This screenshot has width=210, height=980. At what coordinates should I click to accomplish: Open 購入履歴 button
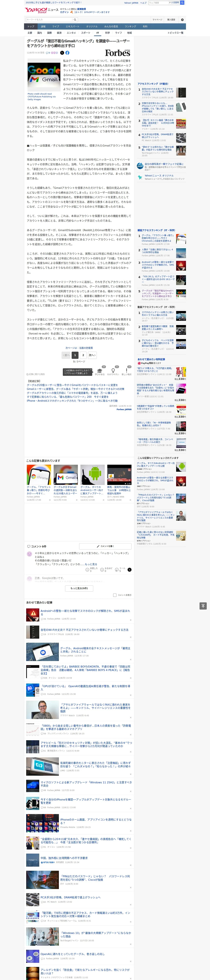[171, 19]
